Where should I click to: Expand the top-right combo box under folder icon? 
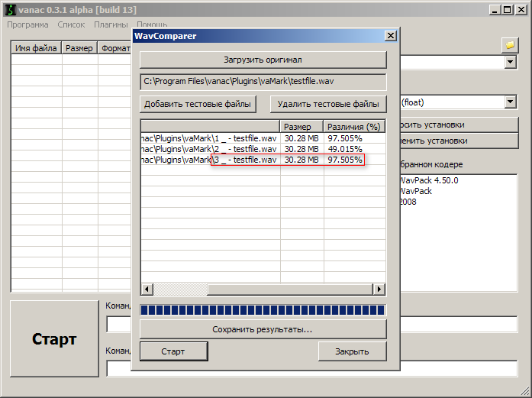(x=510, y=62)
